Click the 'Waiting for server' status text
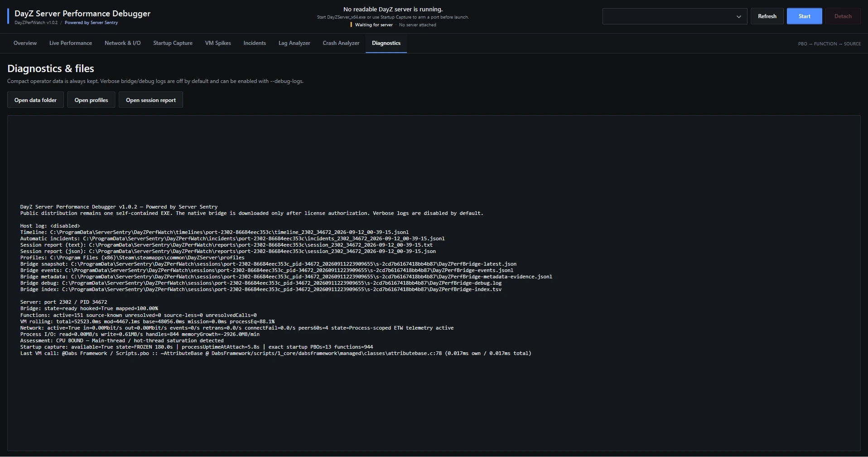 click(x=374, y=25)
